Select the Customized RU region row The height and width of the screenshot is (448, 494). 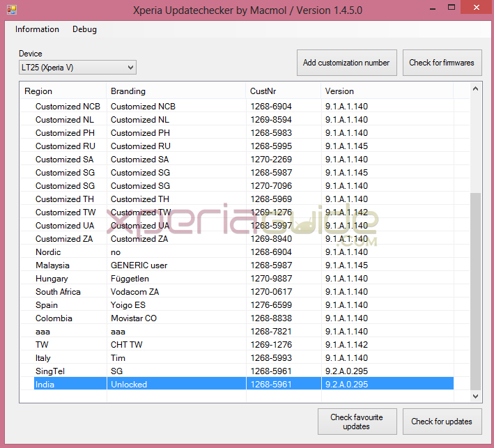pos(237,146)
